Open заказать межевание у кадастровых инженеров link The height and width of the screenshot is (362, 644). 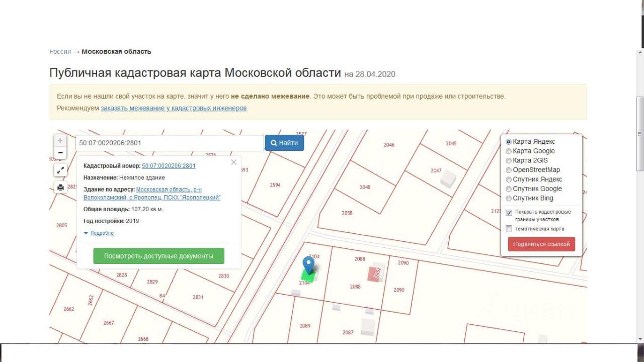[x=174, y=108]
